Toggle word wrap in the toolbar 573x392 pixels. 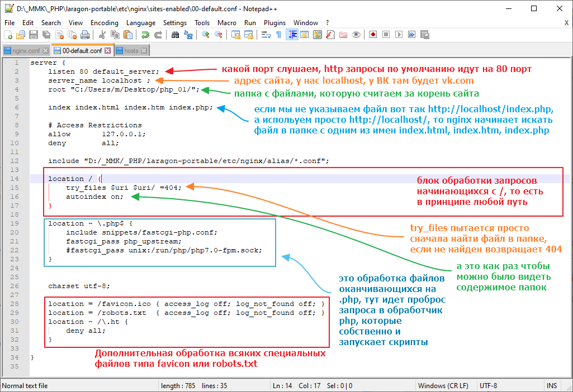pyautogui.click(x=266, y=35)
